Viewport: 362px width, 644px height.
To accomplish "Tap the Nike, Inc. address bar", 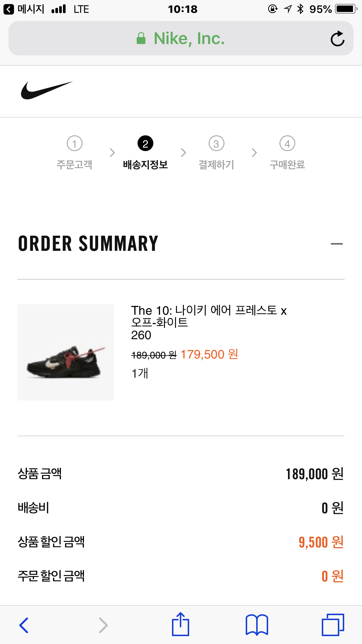I will coord(189,38).
